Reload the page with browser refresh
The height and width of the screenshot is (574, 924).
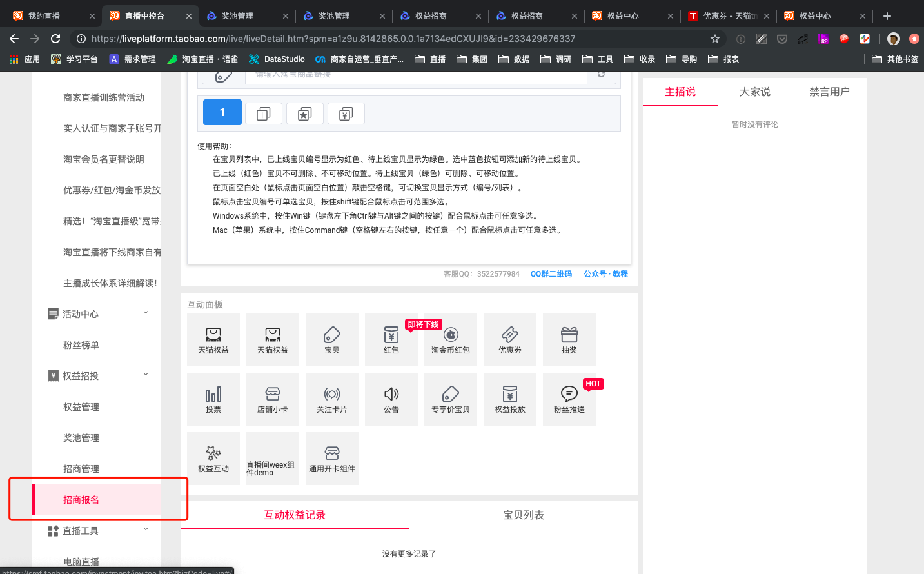(55, 39)
